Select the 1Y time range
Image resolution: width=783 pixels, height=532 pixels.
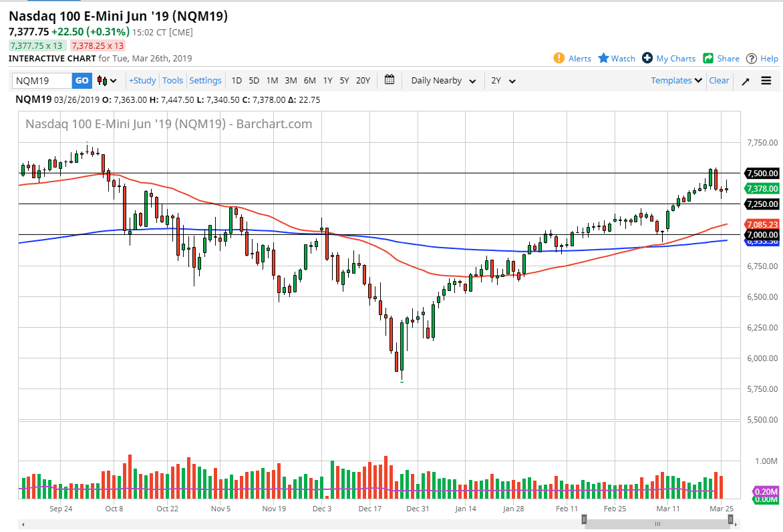327,80
